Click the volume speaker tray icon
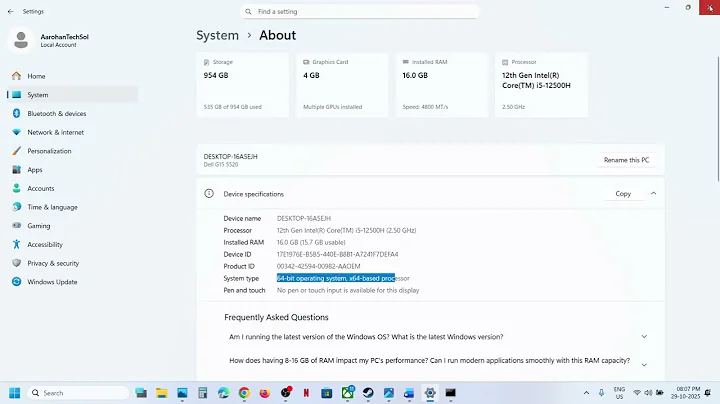Viewport: 720px width, 404px height. click(x=648, y=393)
